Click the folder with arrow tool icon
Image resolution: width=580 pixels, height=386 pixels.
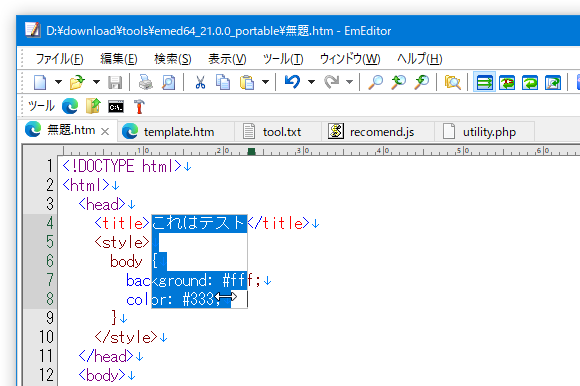click(93, 106)
